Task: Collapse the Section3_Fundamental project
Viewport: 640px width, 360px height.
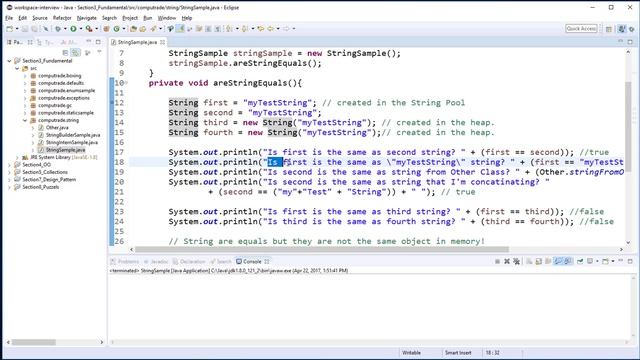Action: 9,61
